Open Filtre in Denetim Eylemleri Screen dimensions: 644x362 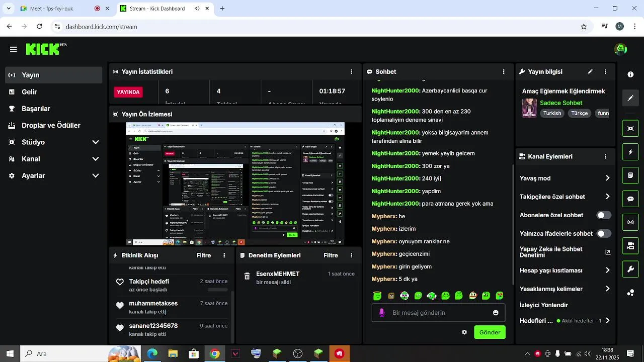pos(331,255)
